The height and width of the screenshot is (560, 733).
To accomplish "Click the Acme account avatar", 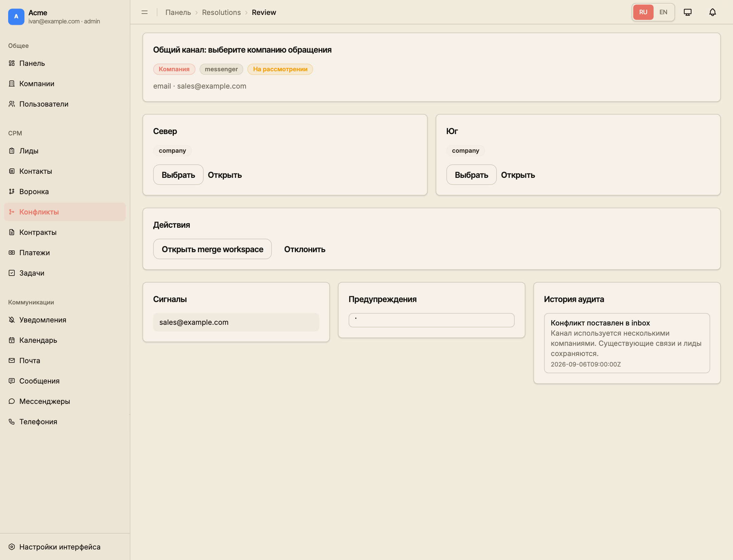I will (16, 17).
